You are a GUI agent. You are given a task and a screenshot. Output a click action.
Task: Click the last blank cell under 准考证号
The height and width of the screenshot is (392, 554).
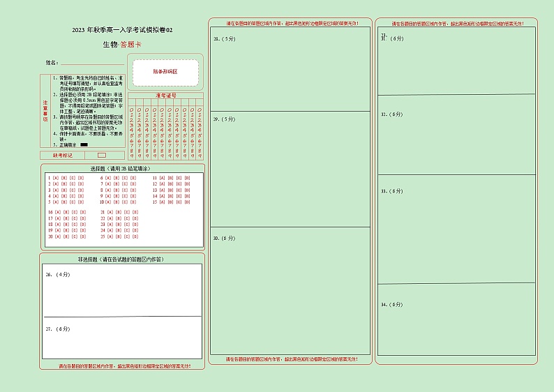click(200, 103)
